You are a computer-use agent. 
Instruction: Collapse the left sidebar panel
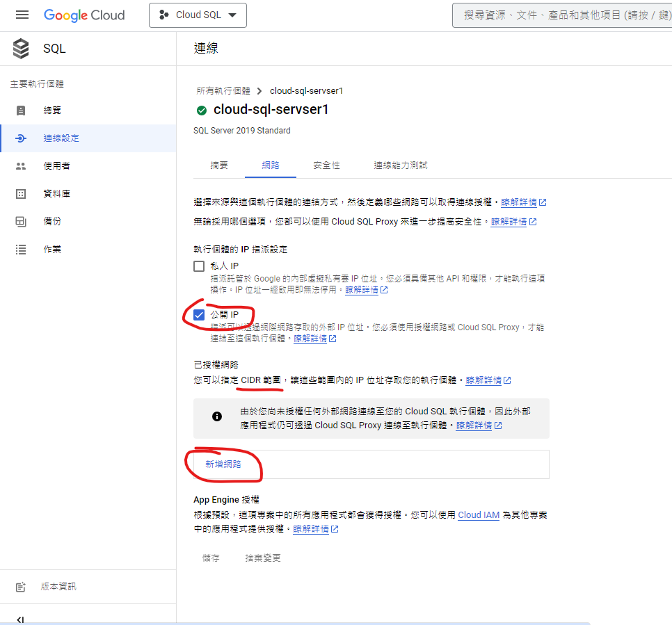20,619
